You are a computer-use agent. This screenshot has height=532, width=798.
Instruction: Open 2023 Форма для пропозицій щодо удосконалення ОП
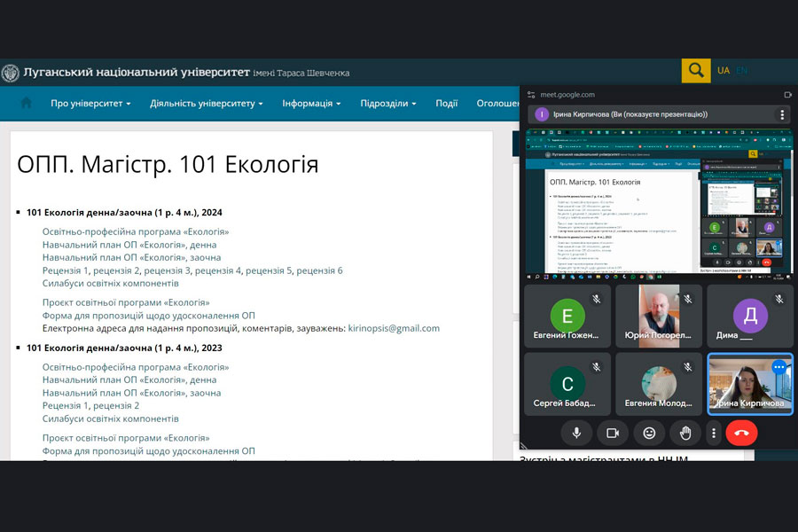coord(149,451)
